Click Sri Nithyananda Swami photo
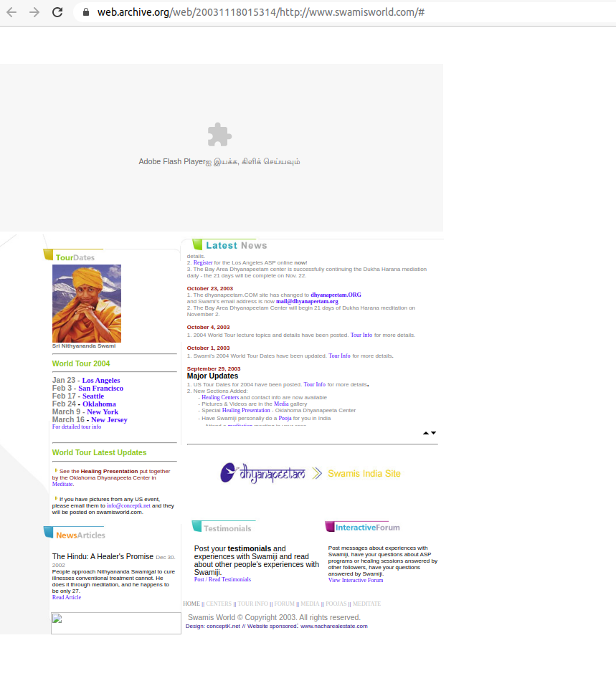 pos(87,303)
